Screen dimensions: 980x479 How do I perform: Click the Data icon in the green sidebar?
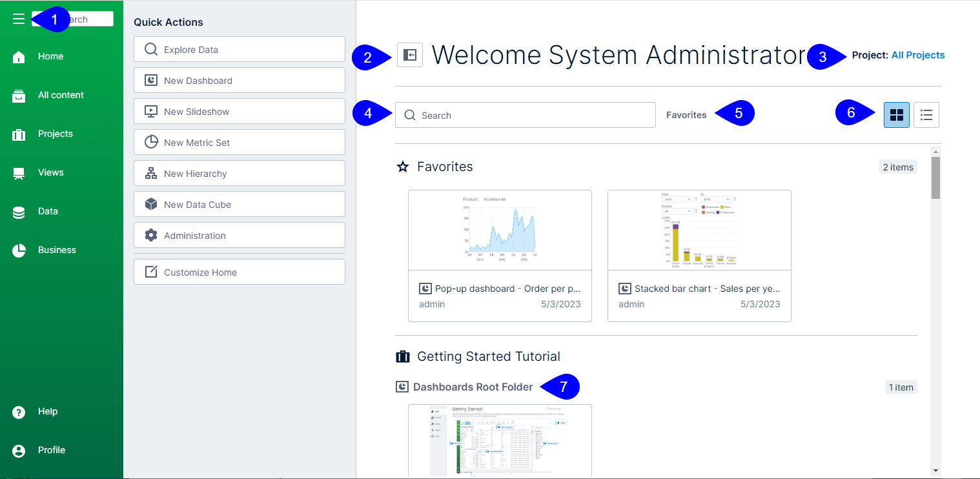(19, 211)
